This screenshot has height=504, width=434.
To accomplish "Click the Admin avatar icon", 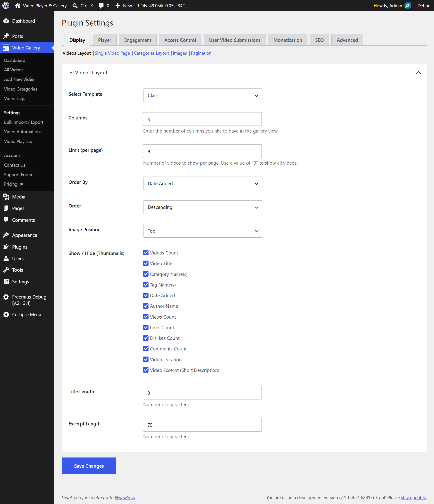I will [x=408, y=5].
